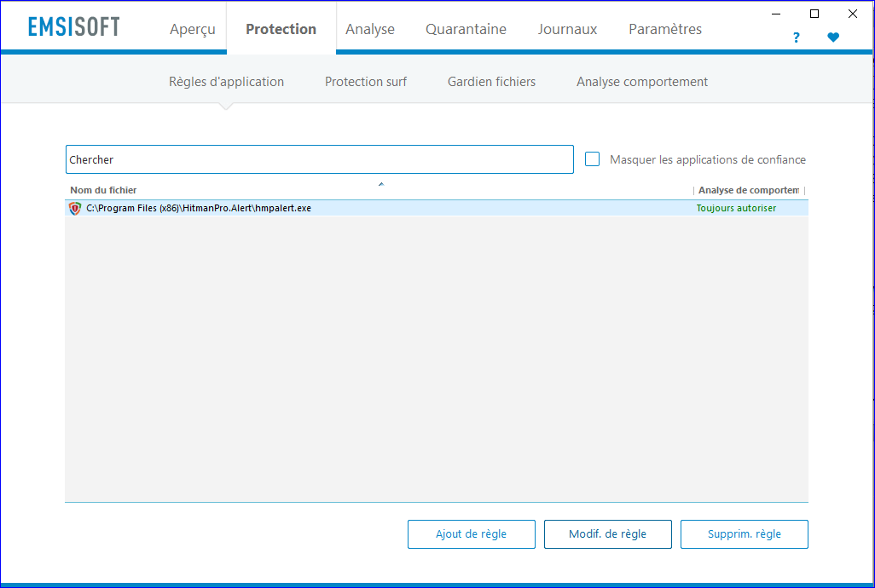The image size is (875, 588).
Task: Open the Aperçu tab
Action: click(193, 29)
